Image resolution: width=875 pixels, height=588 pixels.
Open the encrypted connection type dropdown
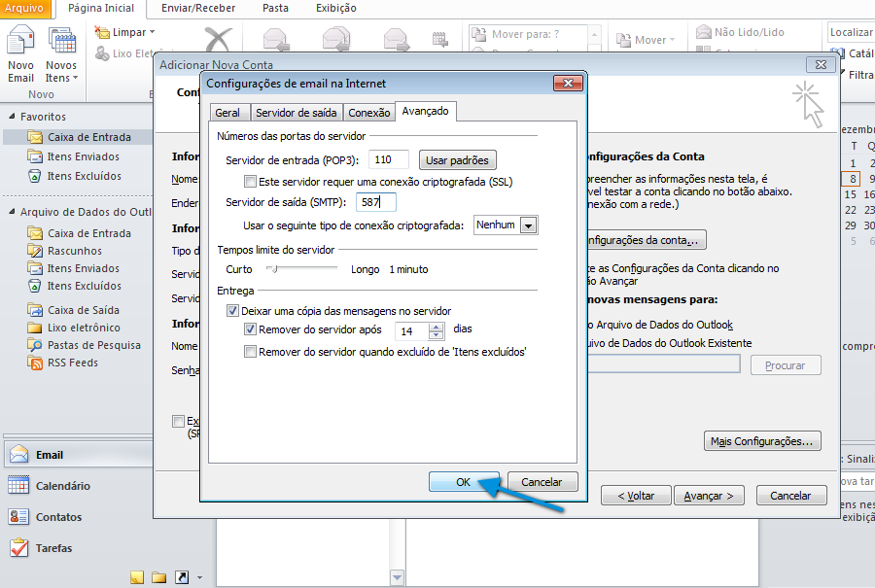[x=528, y=225]
